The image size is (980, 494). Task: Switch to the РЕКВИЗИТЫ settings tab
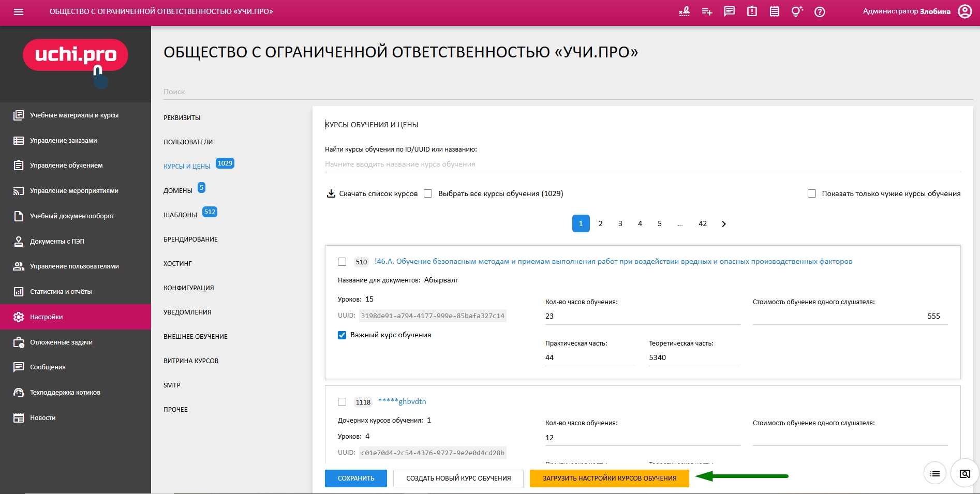pos(182,118)
